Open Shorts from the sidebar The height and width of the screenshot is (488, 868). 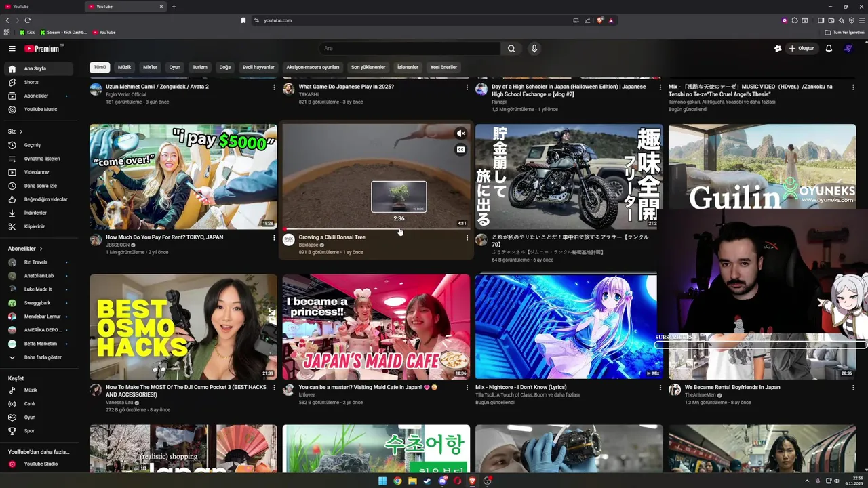click(x=39, y=82)
